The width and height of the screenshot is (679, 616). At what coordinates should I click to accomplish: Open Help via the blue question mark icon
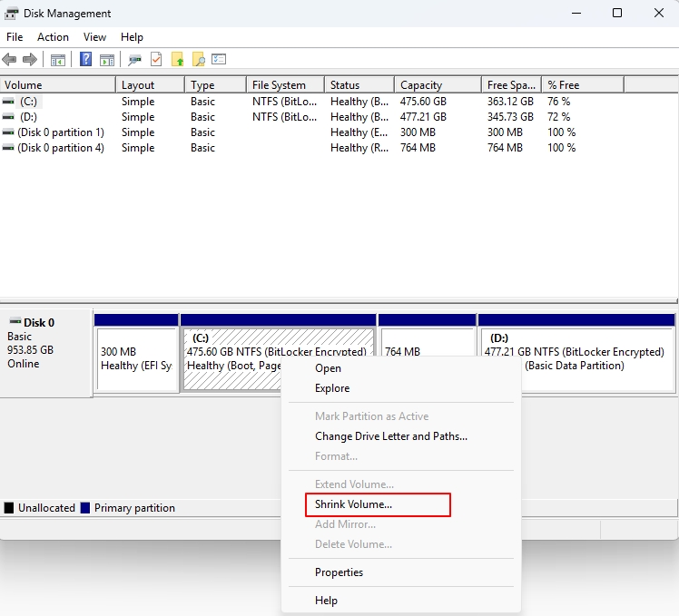86,60
